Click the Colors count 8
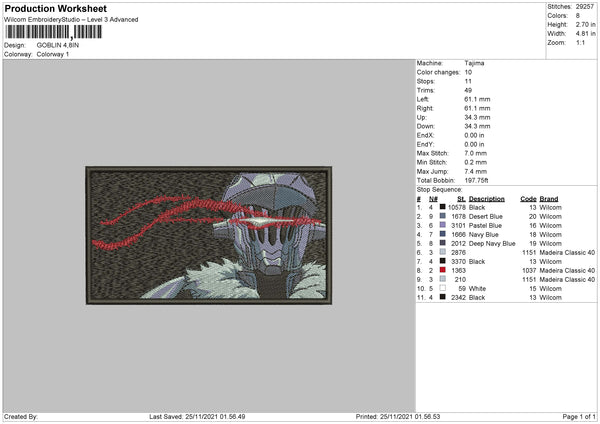 point(578,16)
